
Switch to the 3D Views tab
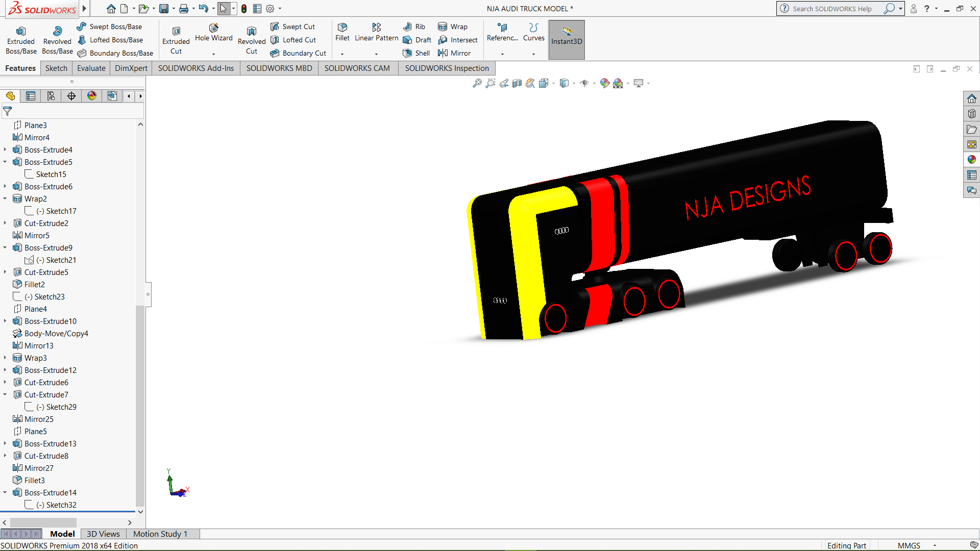pyautogui.click(x=103, y=534)
